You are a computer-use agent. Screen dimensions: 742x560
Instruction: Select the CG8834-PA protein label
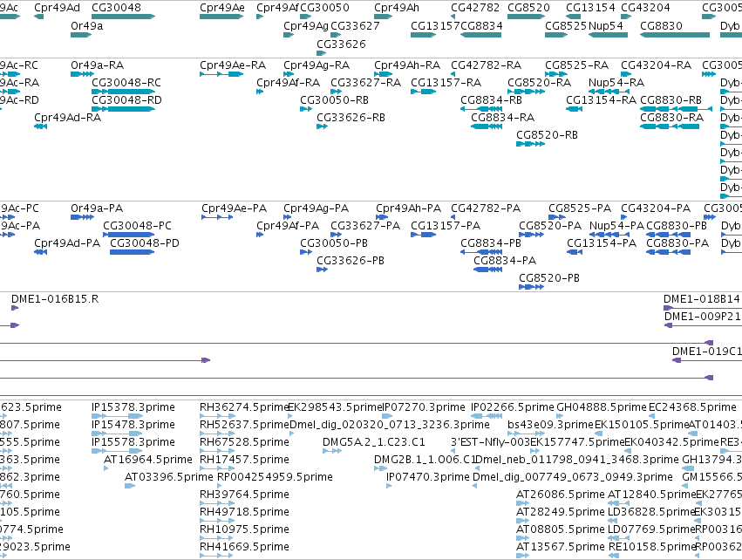pyautogui.click(x=505, y=261)
